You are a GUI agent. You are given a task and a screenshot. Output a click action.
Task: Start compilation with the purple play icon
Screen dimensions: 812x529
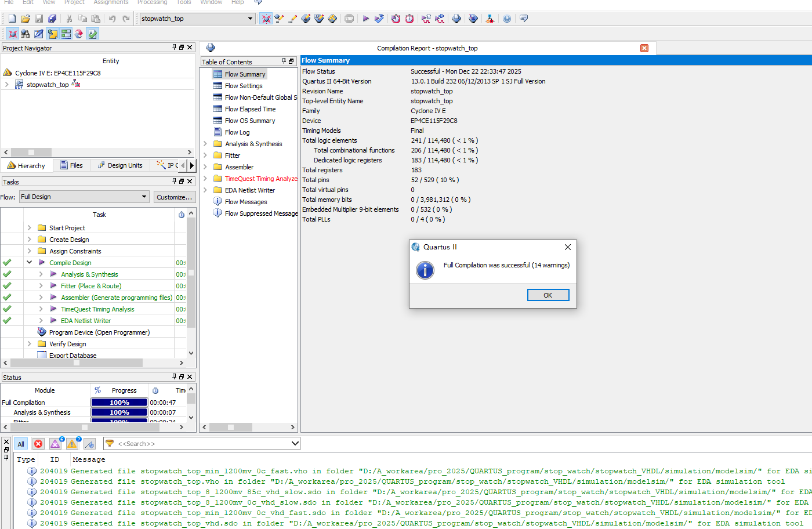pos(366,19)
